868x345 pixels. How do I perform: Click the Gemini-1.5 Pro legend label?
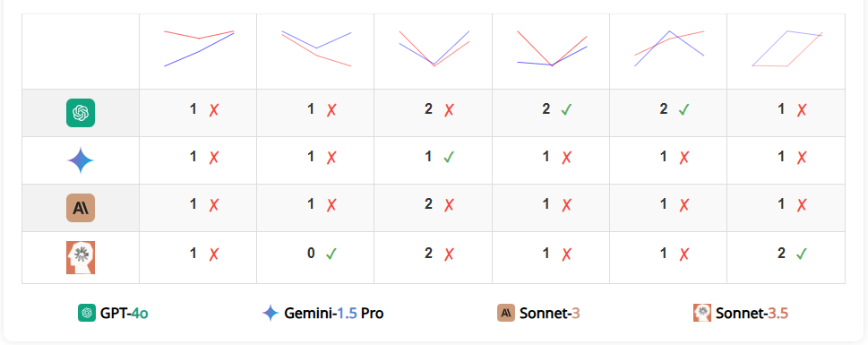tap(334, 314)
